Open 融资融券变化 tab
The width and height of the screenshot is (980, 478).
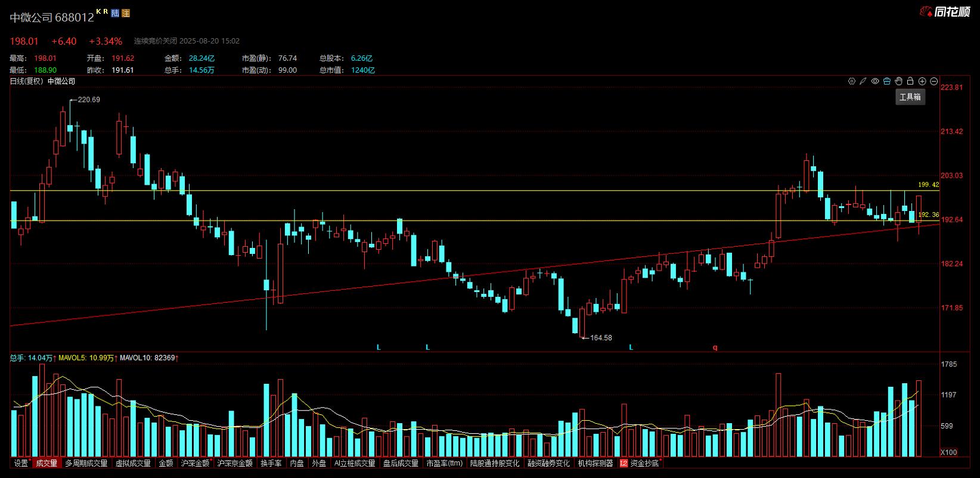click(x=548, y=463)
